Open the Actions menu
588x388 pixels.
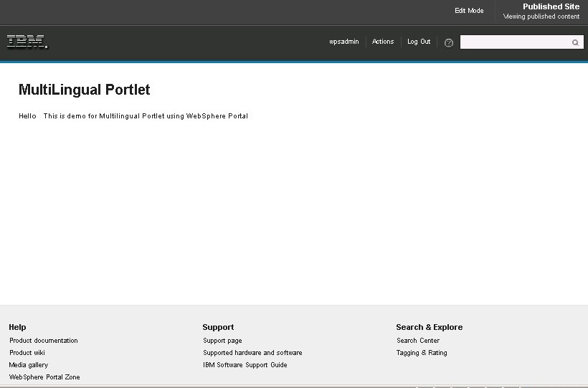[382, 42]
